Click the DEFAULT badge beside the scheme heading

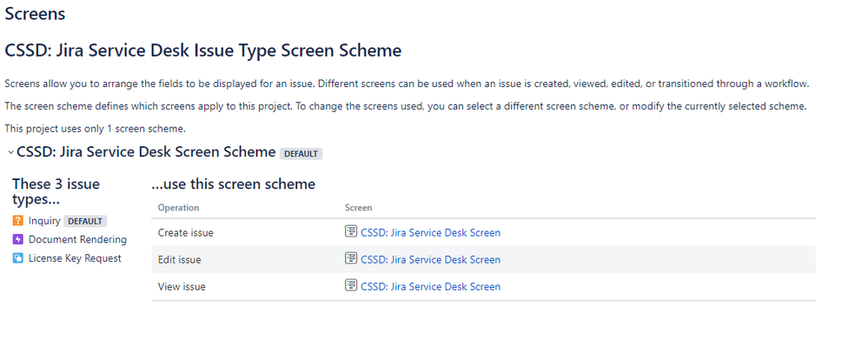(301, 153)
